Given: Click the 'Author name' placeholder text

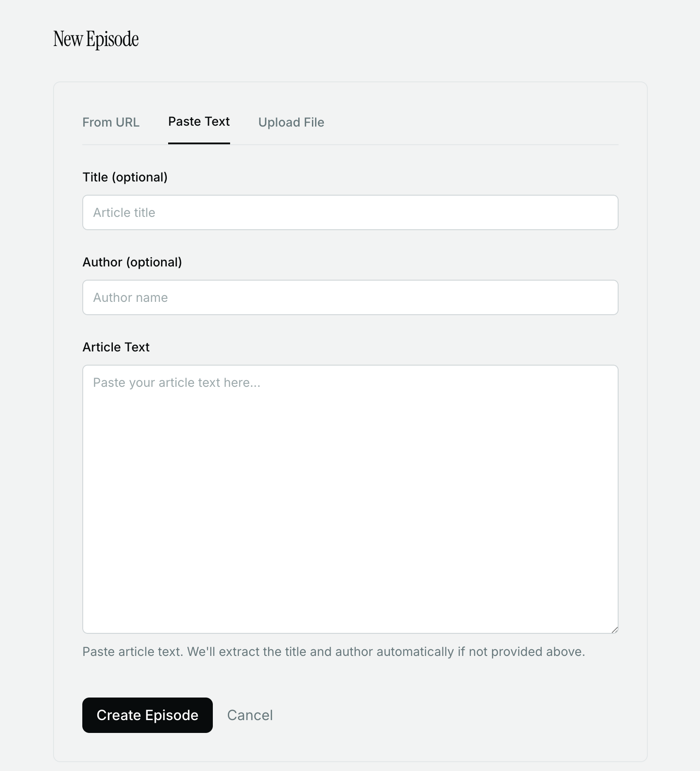Looking at the screenshot, I should click(x=130, y=297).
